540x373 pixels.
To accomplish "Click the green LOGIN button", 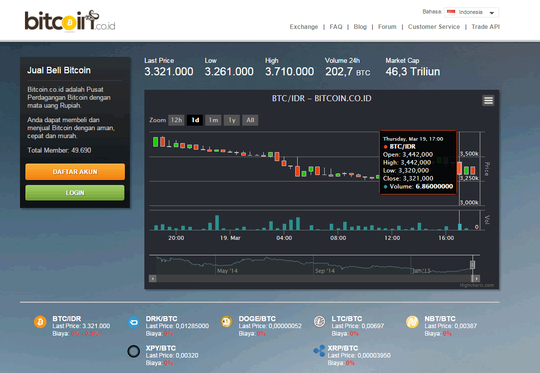I will tap(75, 193).
